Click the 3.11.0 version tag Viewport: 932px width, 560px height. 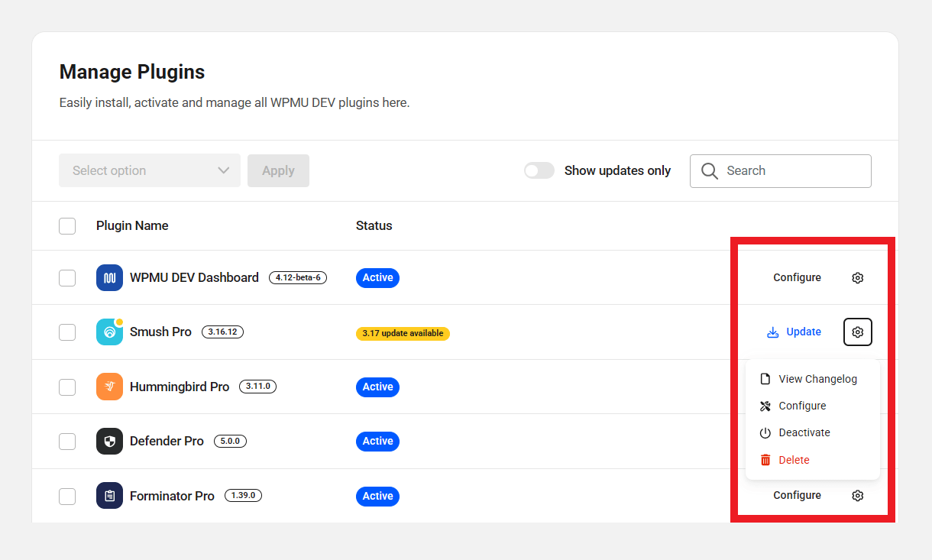(x=258, y=387)
